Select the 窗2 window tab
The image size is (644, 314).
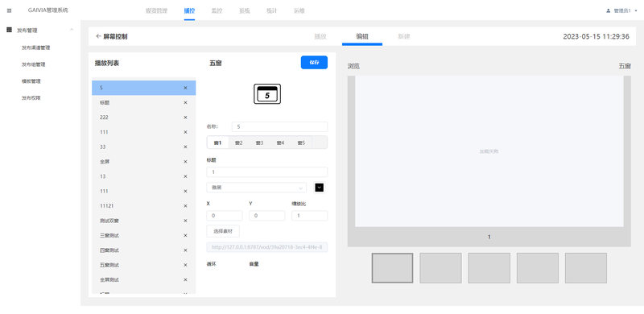pos(238,143)
